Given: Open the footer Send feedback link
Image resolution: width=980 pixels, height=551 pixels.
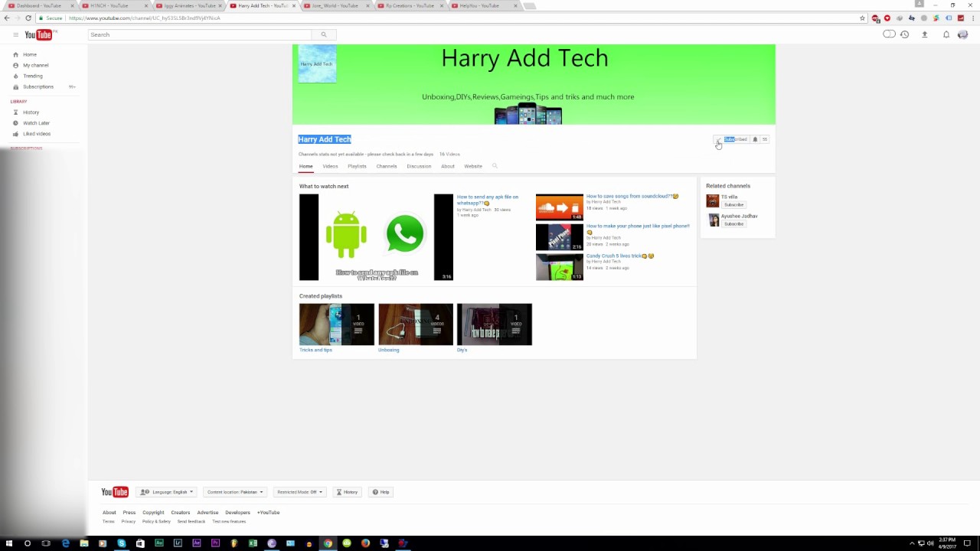Looking at the screenshot, I should tap(191, 522).
